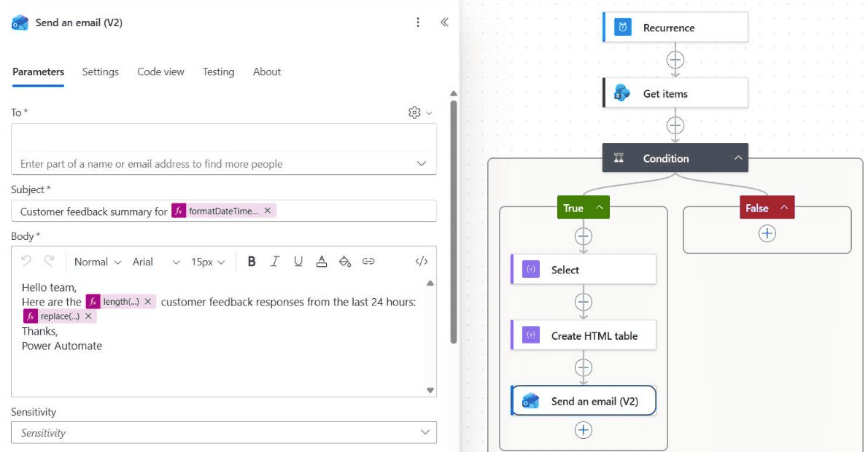
Task: Toggle bold formatting in Body editor
Action: click(x=252, y=262)
